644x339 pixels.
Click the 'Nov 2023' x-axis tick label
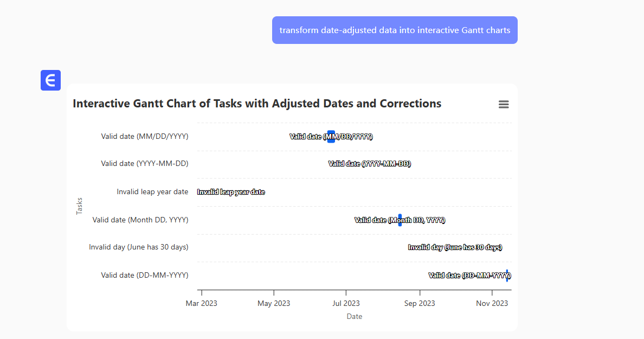492,303
